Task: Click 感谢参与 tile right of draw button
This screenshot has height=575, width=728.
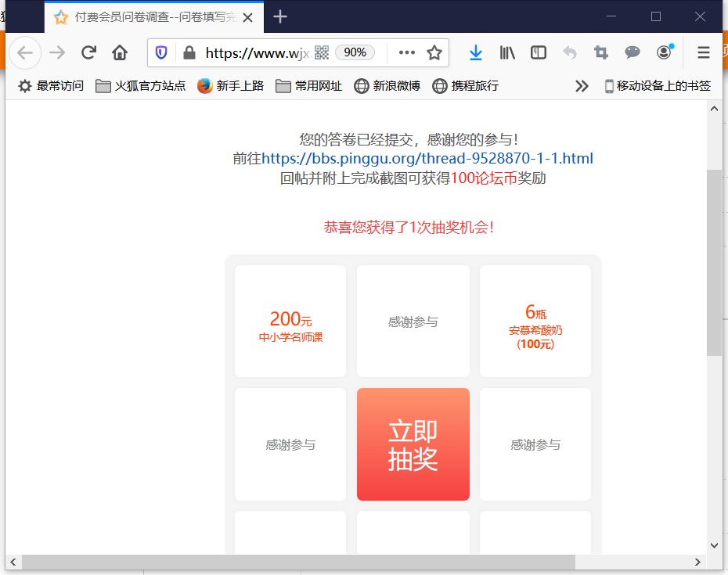Action: pyautogui.click(x=535, y=444)
